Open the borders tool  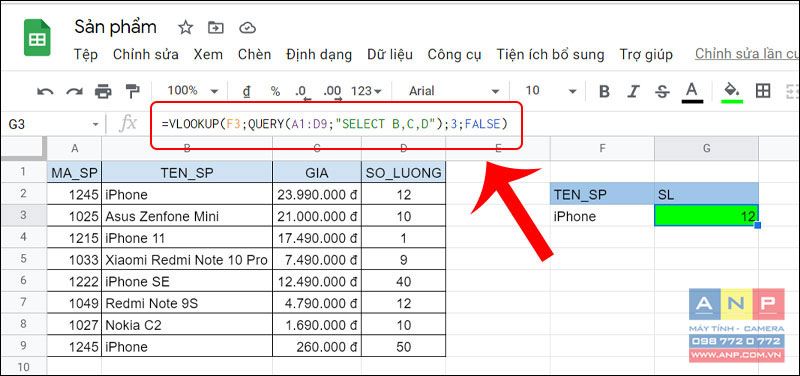click(x=763, y=91)
